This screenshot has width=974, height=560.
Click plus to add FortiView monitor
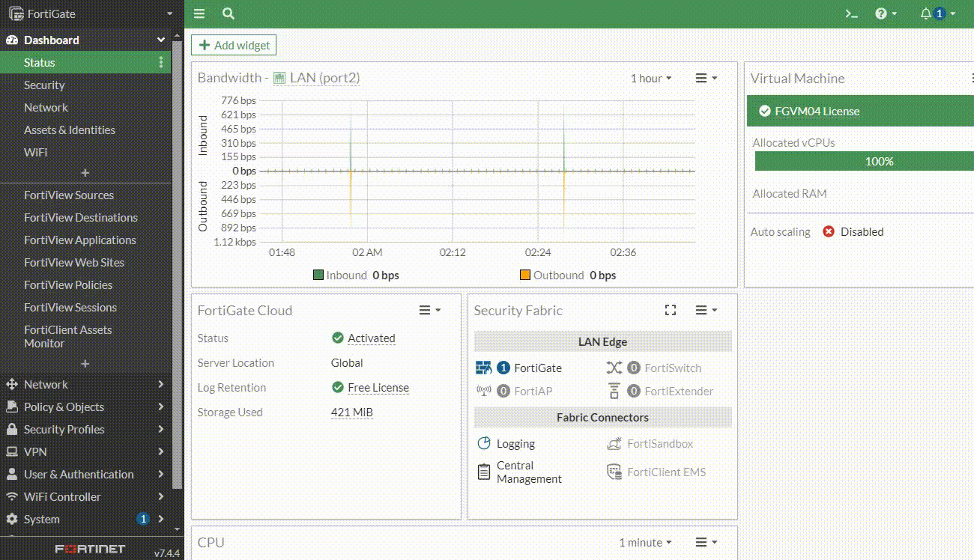point(85,364)
